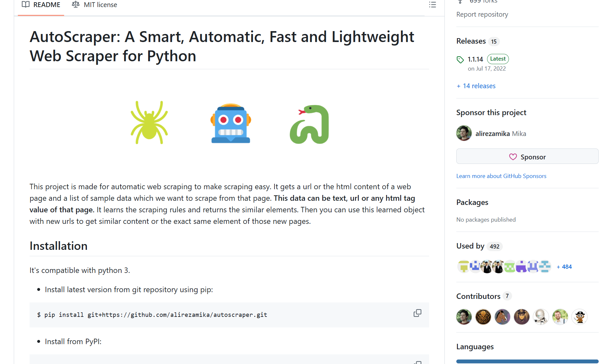This screenshot has height=364, width=616.
Task: Click the AutoScraper main title heading
Action: point(222,46)
